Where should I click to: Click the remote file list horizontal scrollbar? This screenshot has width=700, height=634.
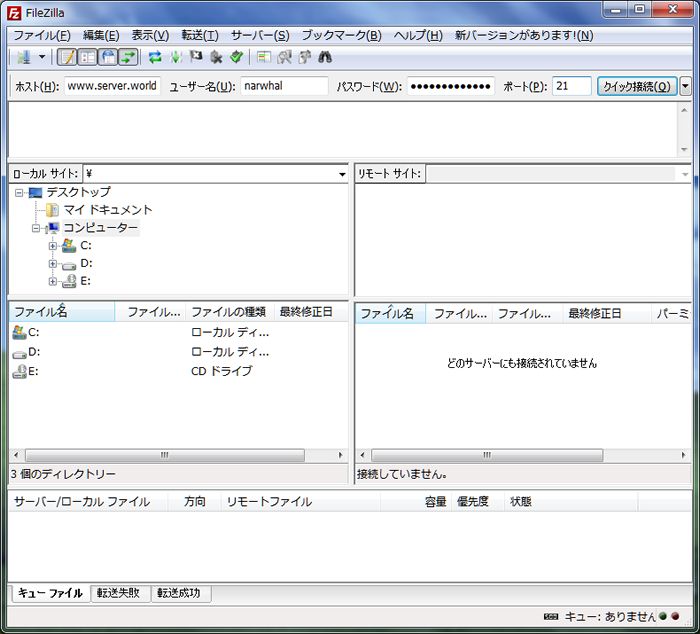coord(487,455)
